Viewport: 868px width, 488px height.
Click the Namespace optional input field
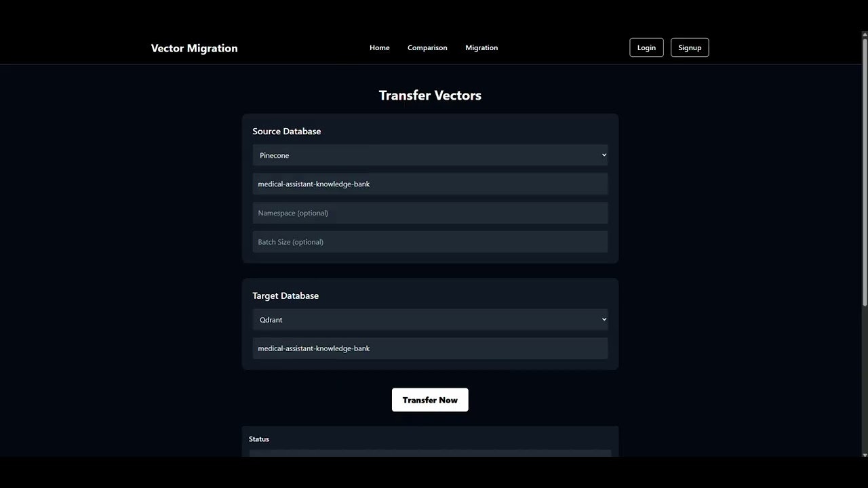[430, 212]
